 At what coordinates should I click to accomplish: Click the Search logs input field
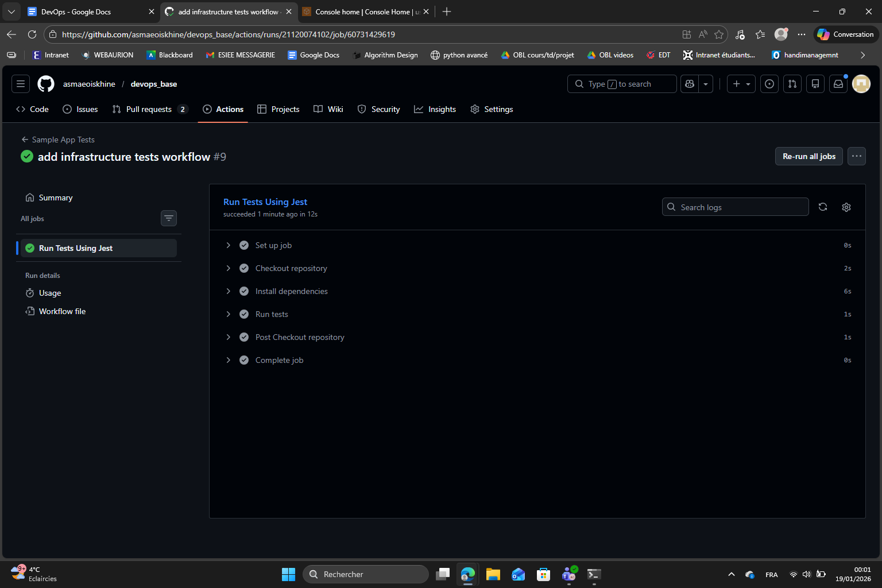click(741, 207)
